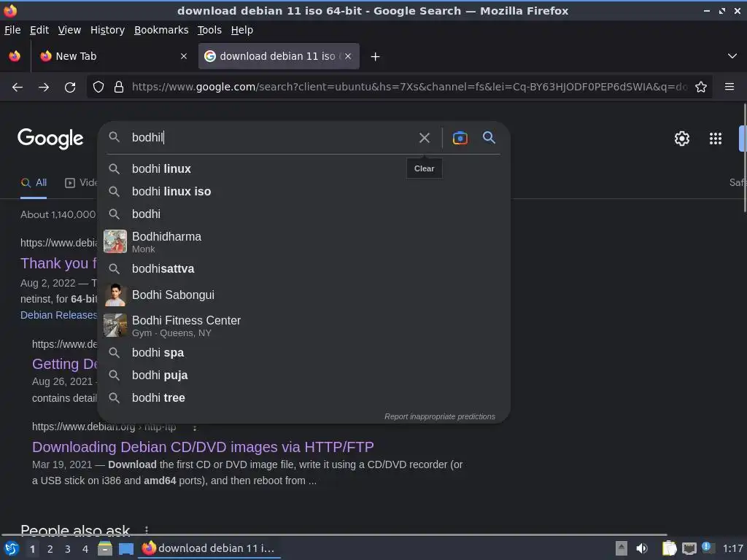Switch to workspace 3
Viewport: 747px width, 560px height.
(x=68, y=549)
